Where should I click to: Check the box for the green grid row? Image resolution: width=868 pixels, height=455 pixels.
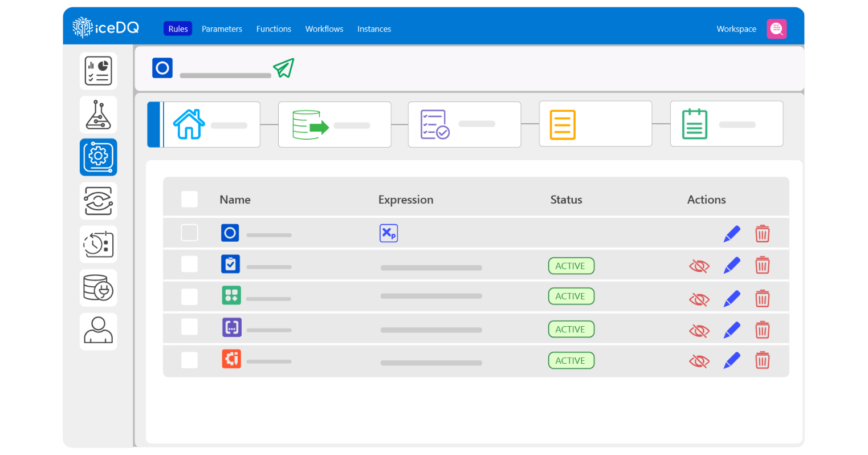coord(189,296)
